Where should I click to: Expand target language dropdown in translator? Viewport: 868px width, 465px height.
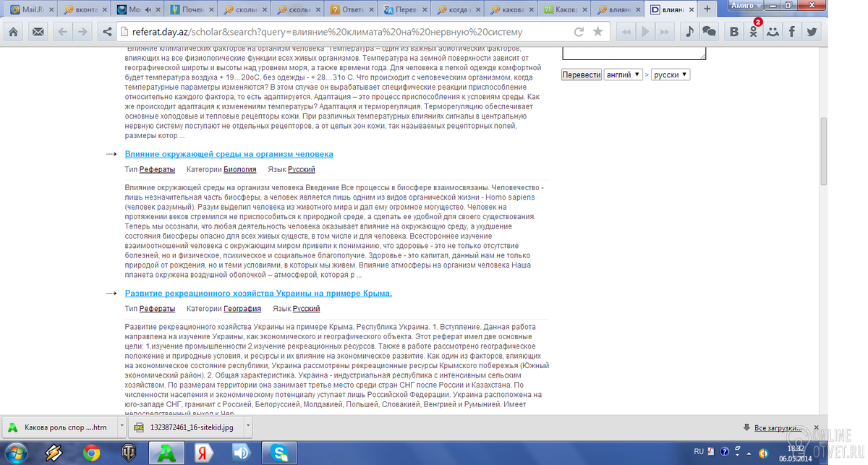pos(671,74)
